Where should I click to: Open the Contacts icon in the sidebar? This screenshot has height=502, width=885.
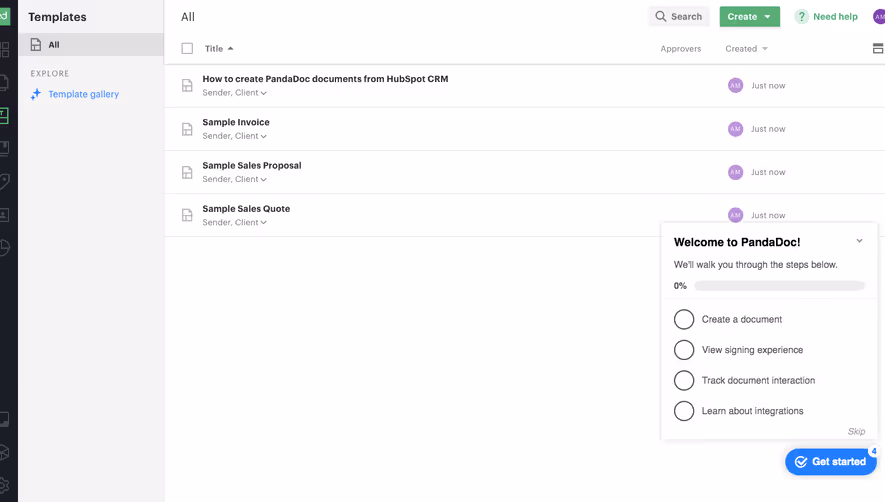click(x=4, y=215)
